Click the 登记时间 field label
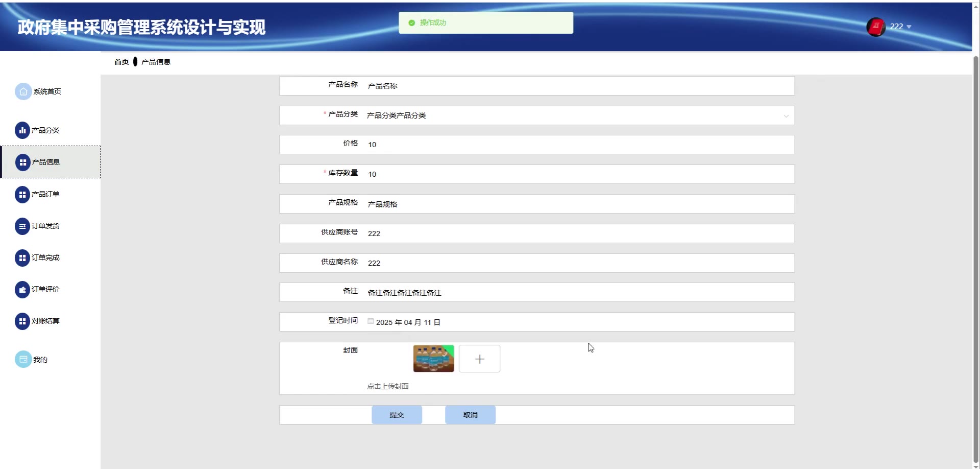Image resolution: width=980 pixels, height=469 pixels. pos(343,320)
